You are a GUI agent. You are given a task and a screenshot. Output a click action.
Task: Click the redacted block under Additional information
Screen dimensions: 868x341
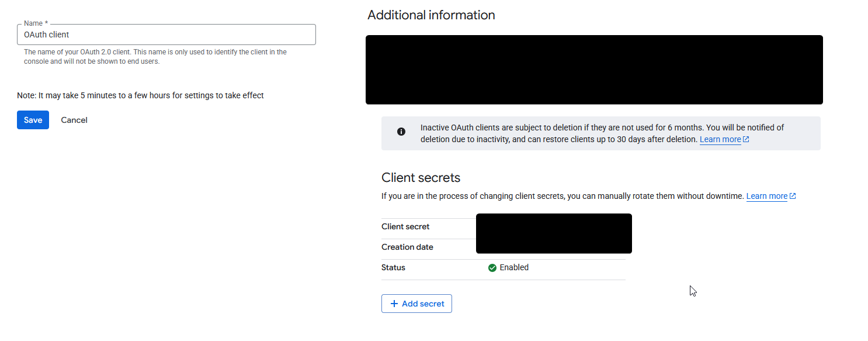pyautogui.click(x=594, y=70)
